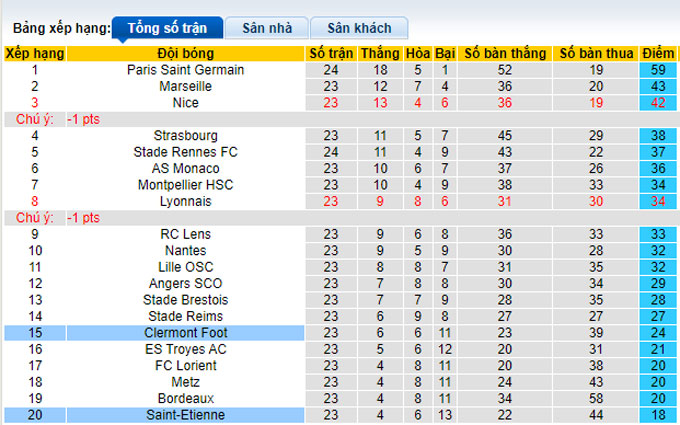Viewport: 680px width, 425px height.
Task: Click the Xếp hạng column header
Action: coord(35,53)
